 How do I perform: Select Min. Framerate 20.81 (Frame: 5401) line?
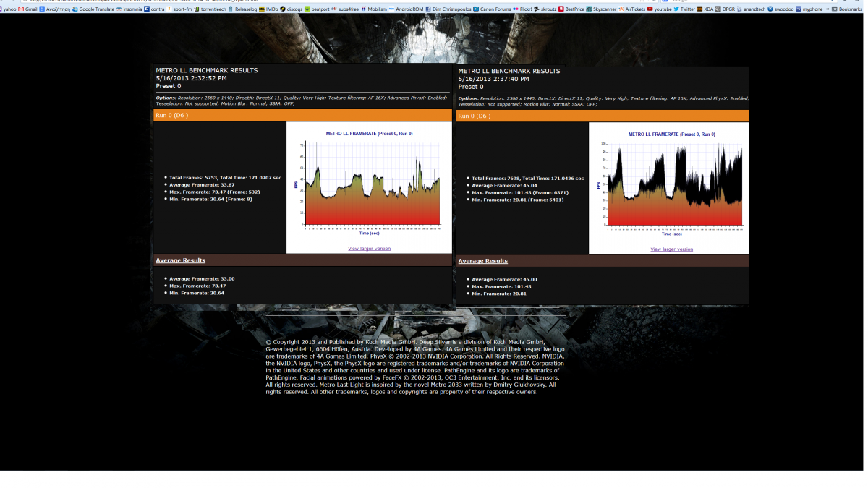point(518,200)
